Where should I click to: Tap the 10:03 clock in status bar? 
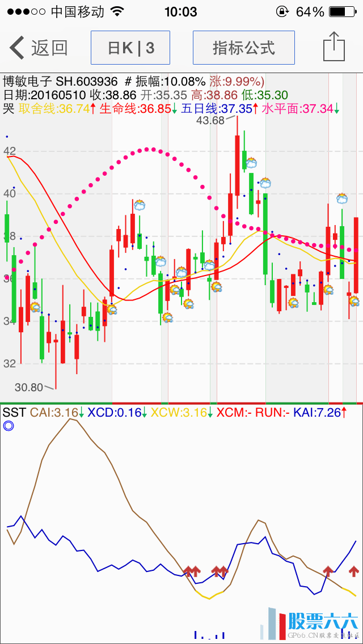[181, 11]
